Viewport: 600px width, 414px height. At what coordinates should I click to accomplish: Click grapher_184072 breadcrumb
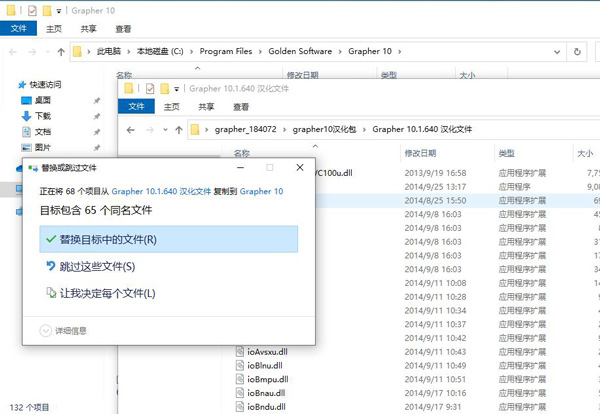click(x=245, y=129)
